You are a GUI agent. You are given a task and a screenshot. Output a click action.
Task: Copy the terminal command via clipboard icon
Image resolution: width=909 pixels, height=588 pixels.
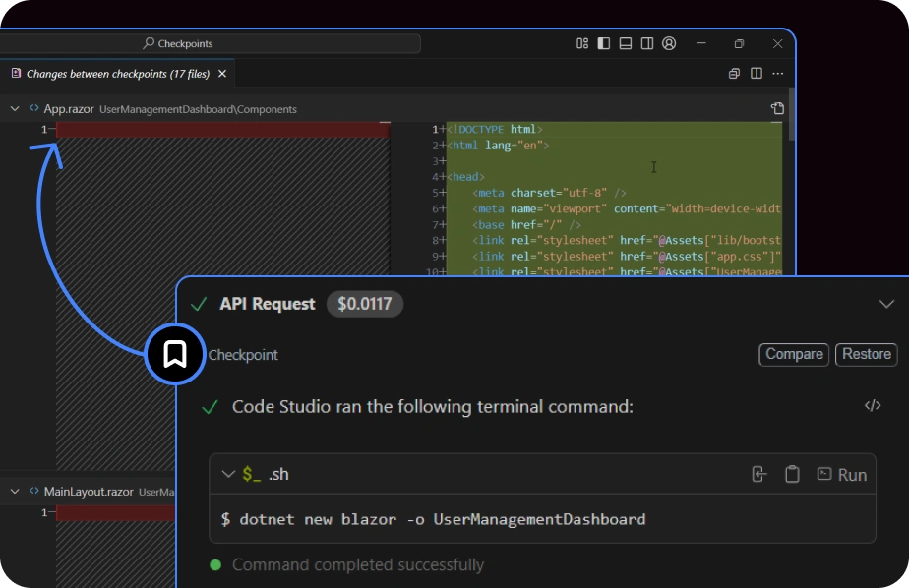pyautogui.click(x=793, y=473)
